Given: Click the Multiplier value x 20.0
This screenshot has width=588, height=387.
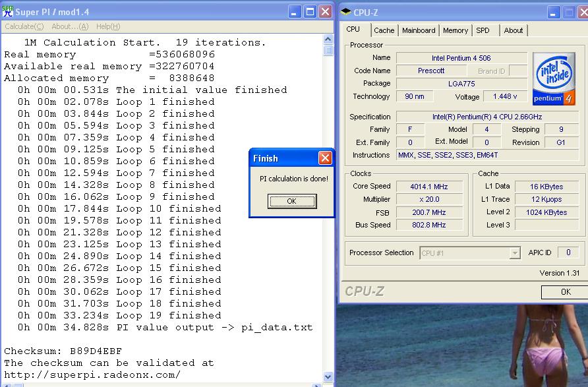Looking at the screenshot, I should tap(429, 199).
